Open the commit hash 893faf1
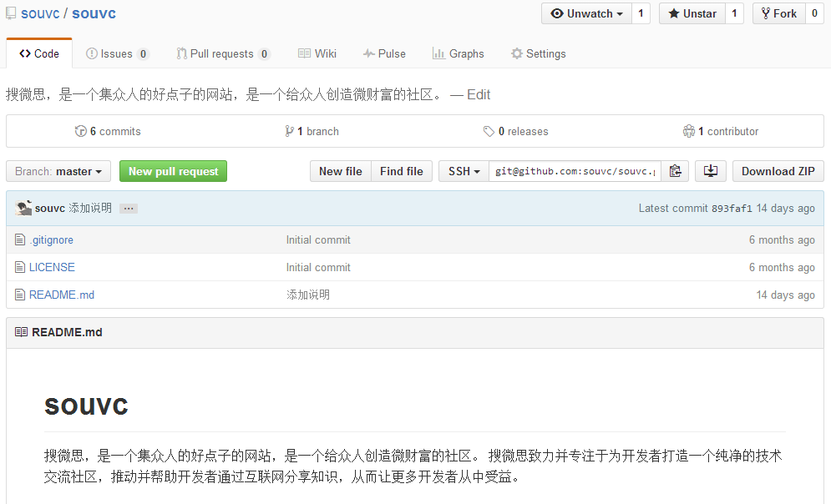The height and width of the screenshot is (504, 831). click(x=732, y=209)
